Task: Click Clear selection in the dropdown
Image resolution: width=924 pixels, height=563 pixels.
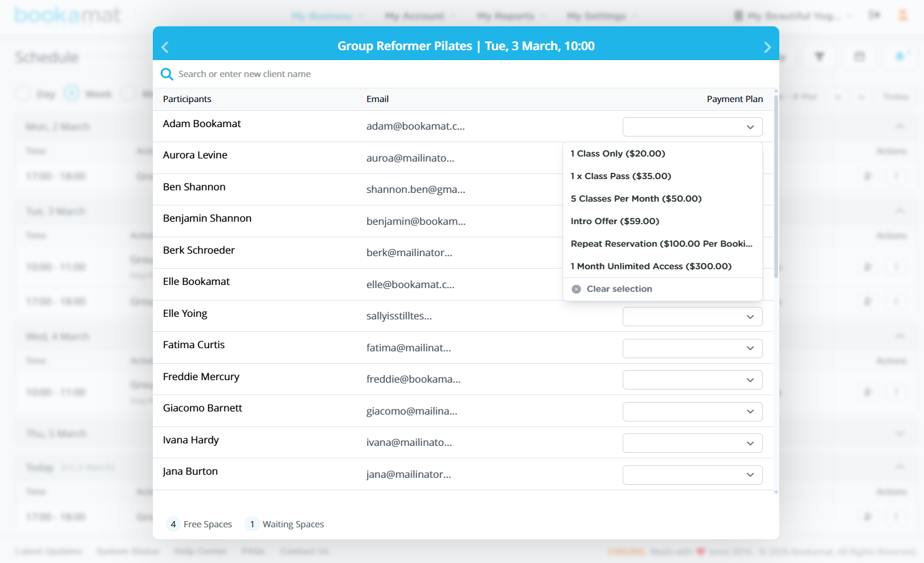Action: (662, 289)
